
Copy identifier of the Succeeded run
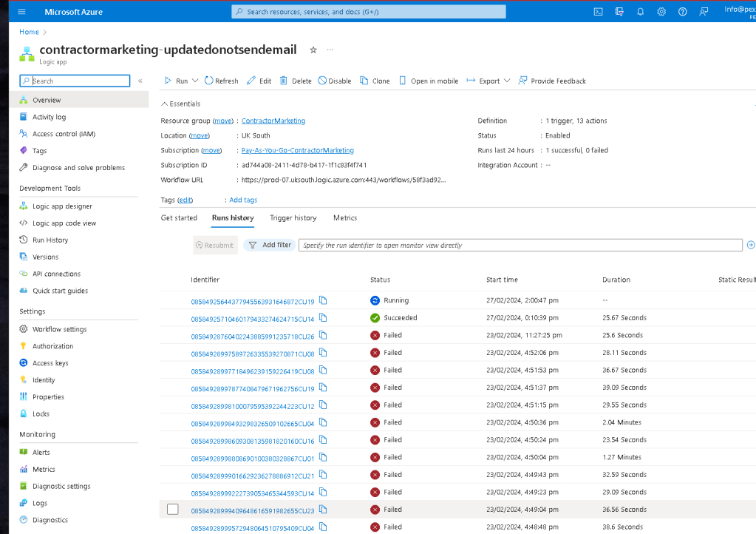(x=323, y=318)
